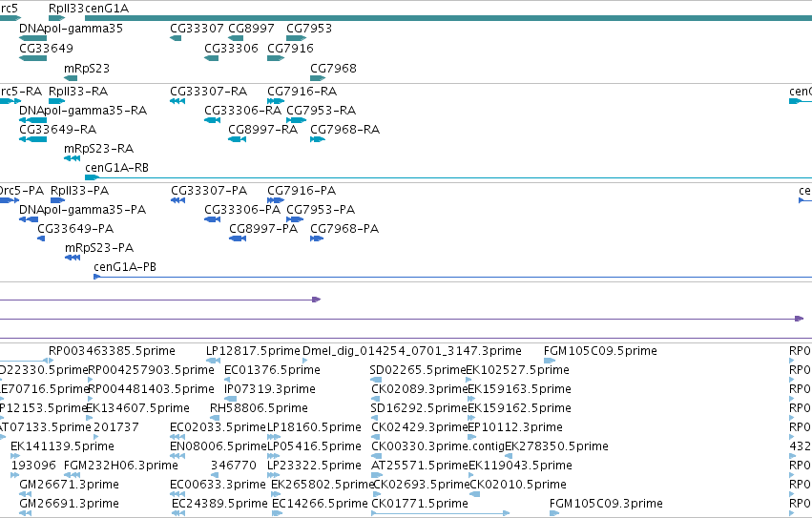Select the CG7968-PA protein feature
The height and width of the screenshot is (518, 812).
[x=317, y=238]
